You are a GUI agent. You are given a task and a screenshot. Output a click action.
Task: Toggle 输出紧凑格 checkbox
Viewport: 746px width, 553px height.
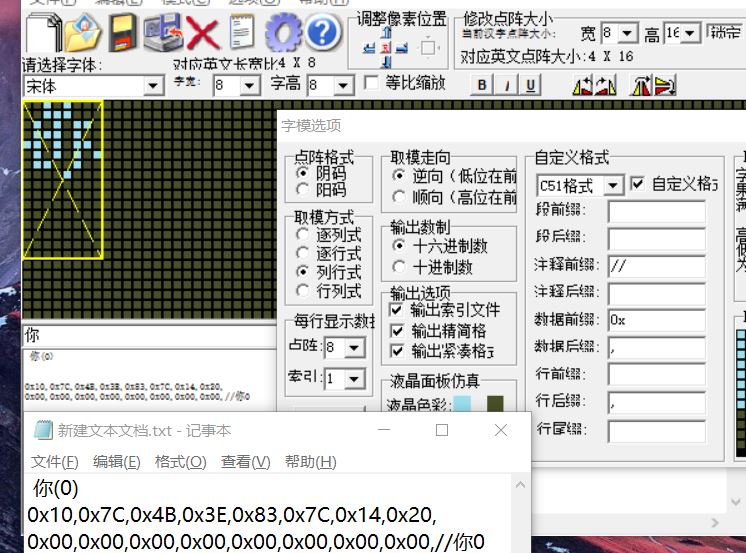[396, 351]
